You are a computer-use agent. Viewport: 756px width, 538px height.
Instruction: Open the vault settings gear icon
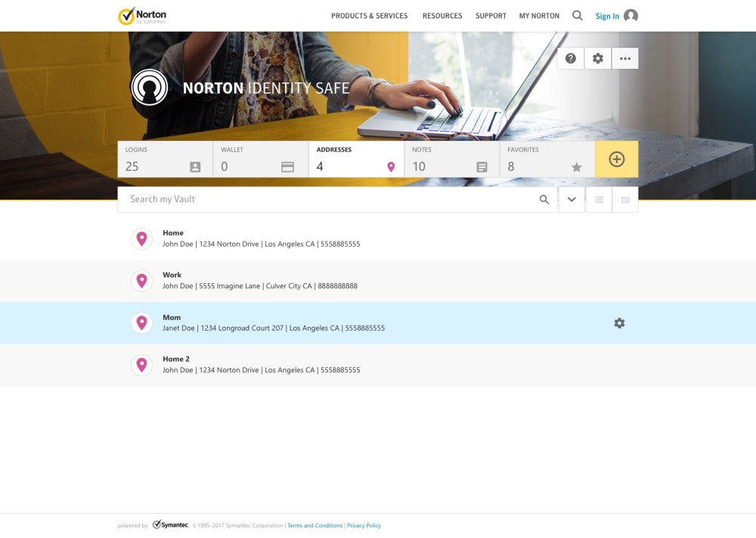coord(598,58)
